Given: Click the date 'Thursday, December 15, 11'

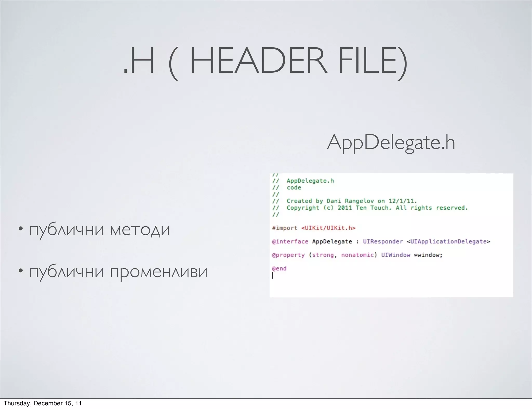Looking at the screenshot, I should 43,403.
